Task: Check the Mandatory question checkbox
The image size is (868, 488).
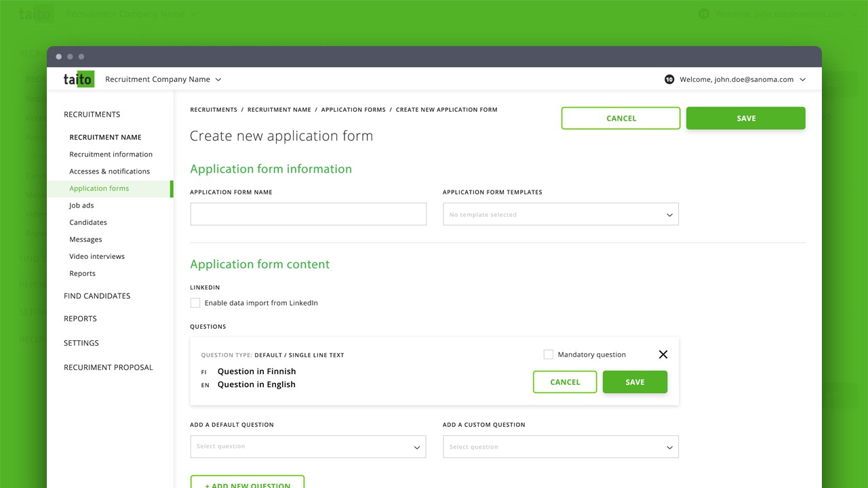Action: (x=549, y=354)
